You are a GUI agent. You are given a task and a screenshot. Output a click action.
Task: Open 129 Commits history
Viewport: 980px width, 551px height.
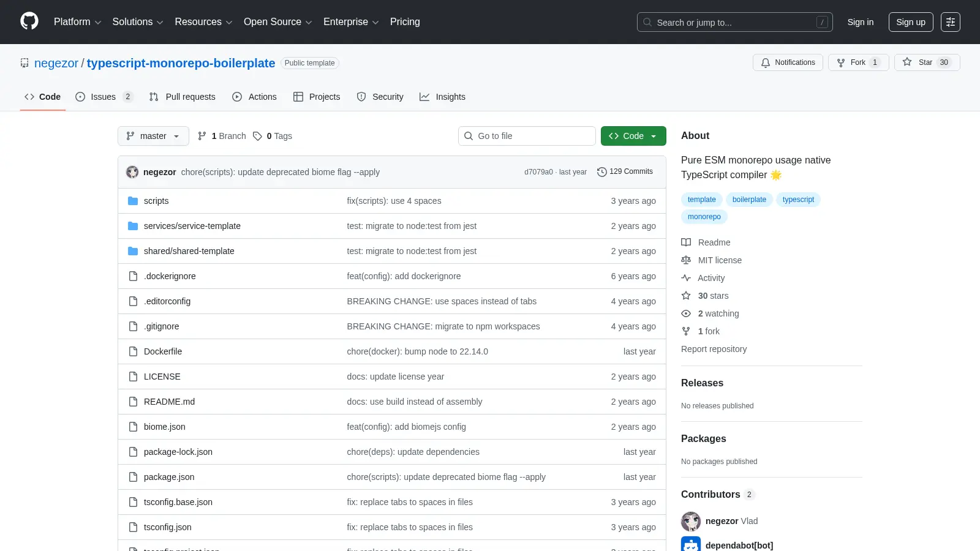click(625, 172)
